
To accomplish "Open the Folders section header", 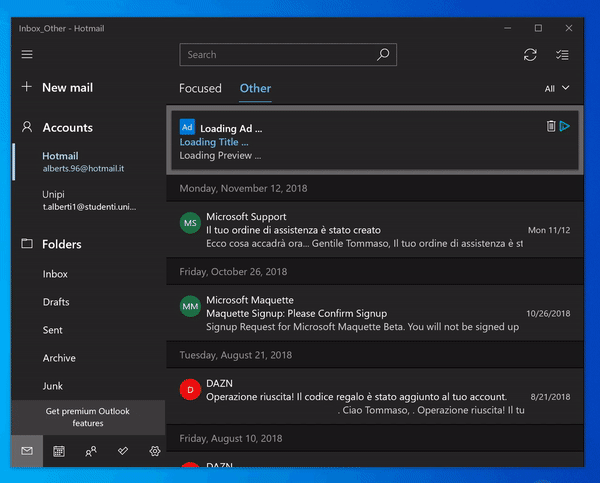I will (x=62, y=244).
